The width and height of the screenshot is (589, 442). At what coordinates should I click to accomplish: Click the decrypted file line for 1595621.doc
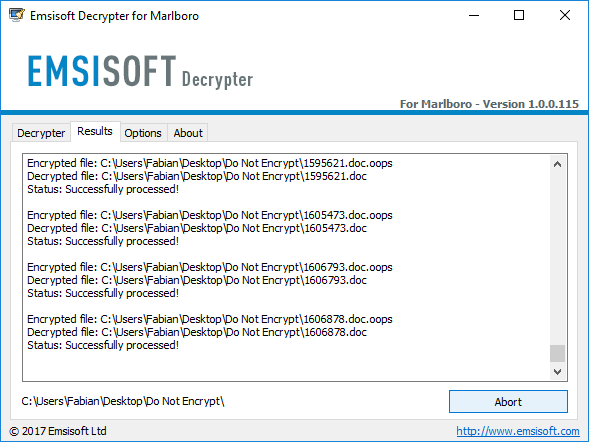(x=197, y=176)
